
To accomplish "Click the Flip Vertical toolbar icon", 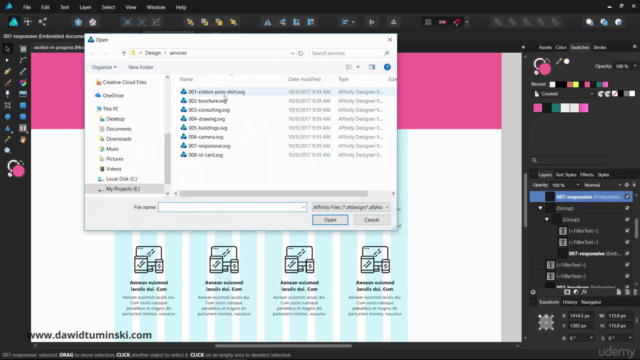I will (282, 22).
